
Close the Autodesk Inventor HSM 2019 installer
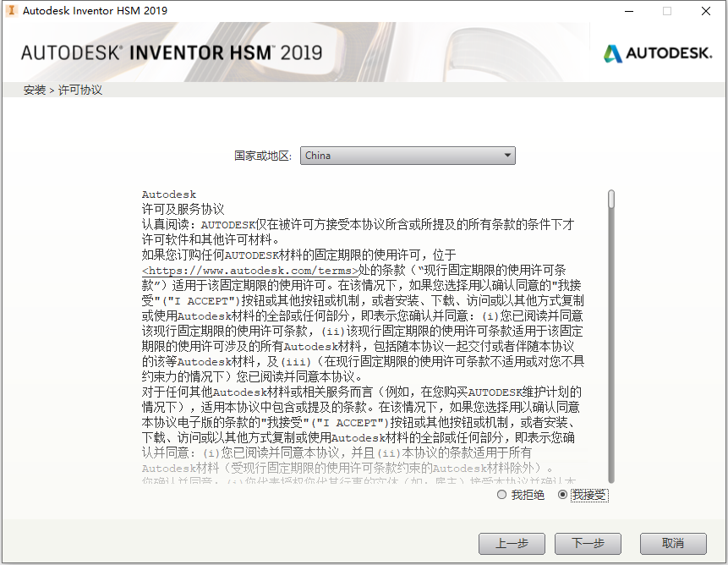[x=706, y=11]
